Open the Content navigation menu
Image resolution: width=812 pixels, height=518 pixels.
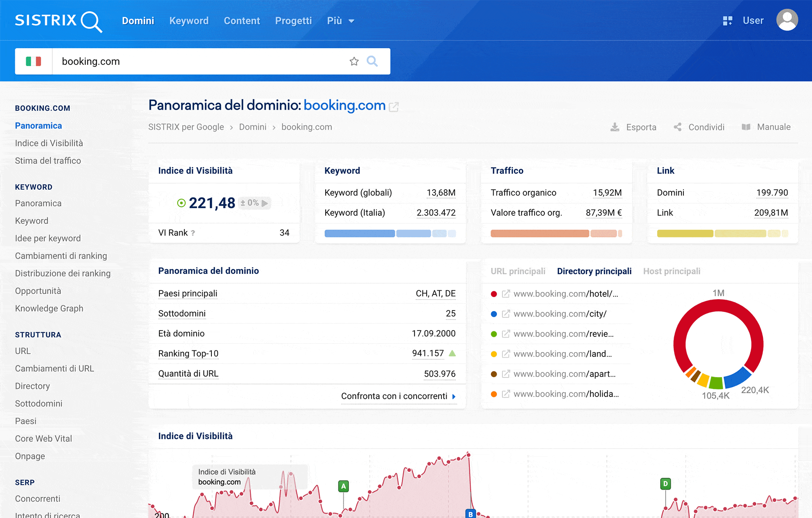(241, 21)
